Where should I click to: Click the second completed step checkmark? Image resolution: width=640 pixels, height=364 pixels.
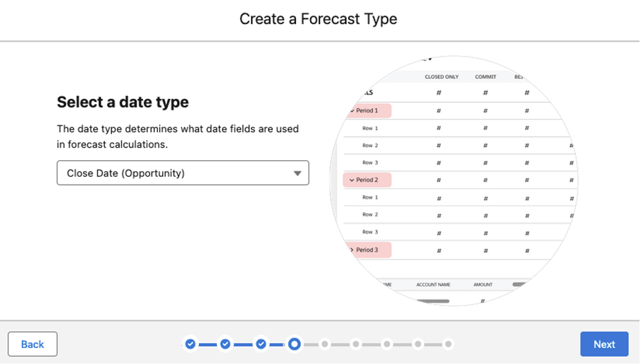[x=225, y=344]
